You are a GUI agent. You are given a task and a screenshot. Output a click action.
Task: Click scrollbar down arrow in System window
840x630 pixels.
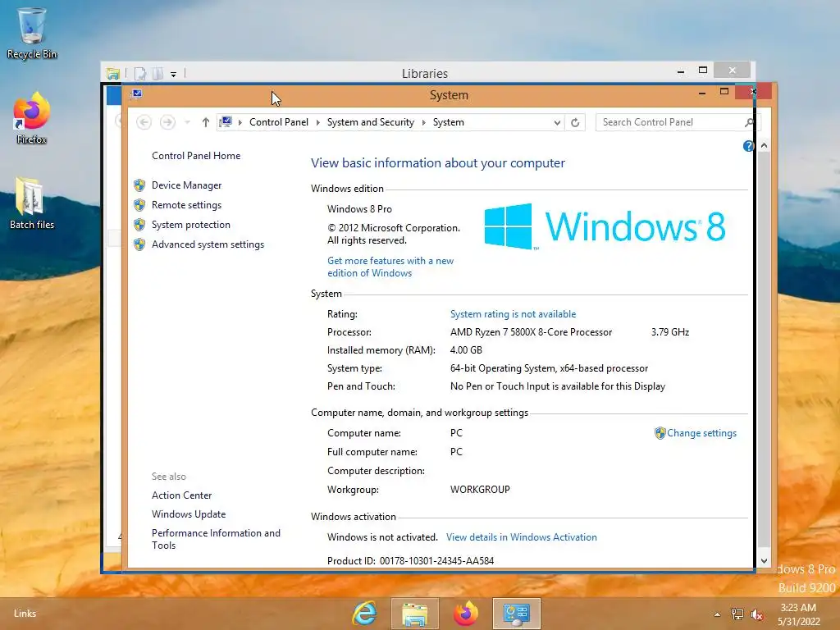click(764, 561)
